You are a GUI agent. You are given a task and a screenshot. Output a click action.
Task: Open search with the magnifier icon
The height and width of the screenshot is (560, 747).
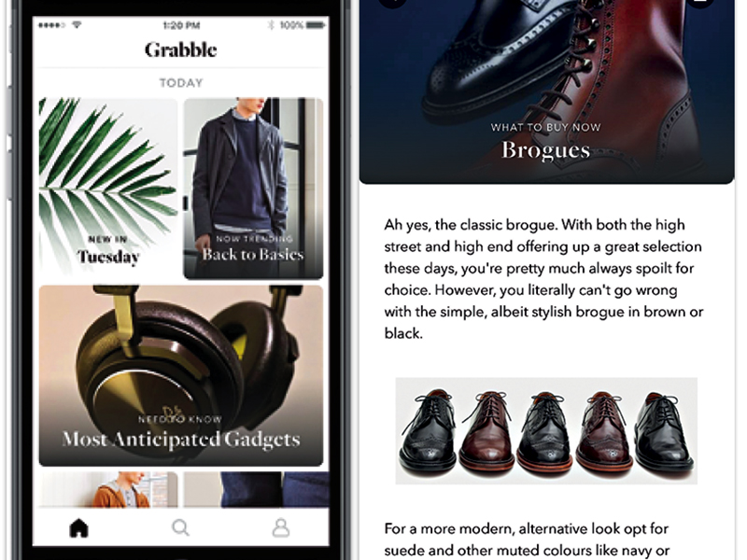pos(180,528)
